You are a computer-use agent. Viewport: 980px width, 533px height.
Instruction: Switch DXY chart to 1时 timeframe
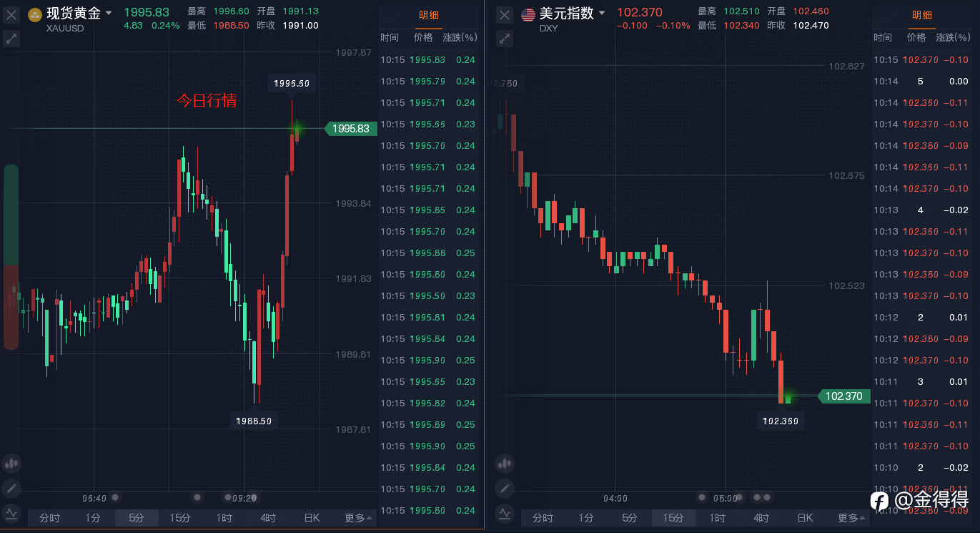click(718, 518)
